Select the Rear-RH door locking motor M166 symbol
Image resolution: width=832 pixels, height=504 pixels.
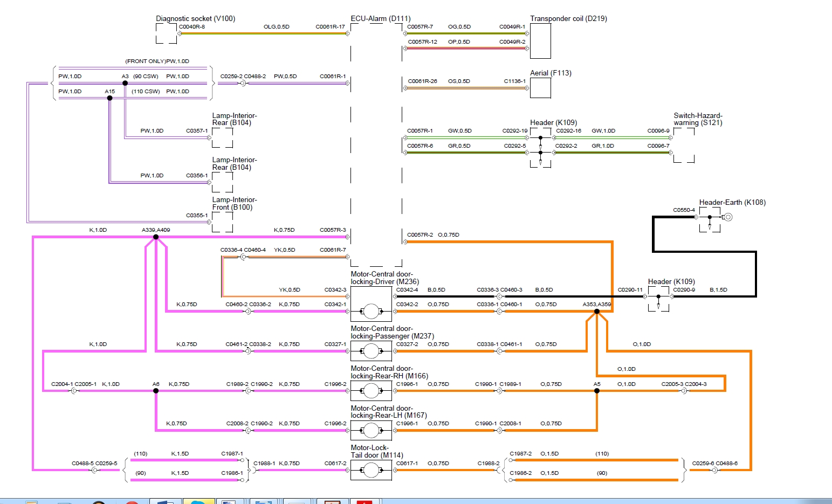click(x=371, y=391)
